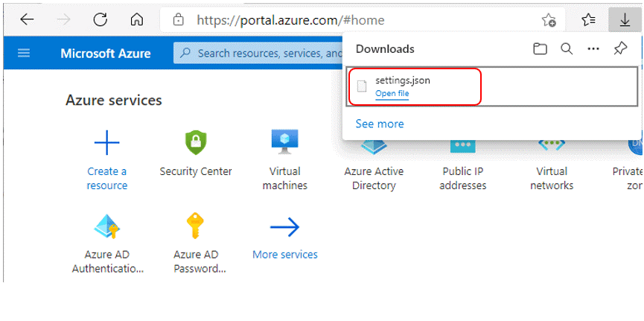The image size is (644, 321).
Task: Open the Azure portal hamburger menu
Action: tap(23, 53)
